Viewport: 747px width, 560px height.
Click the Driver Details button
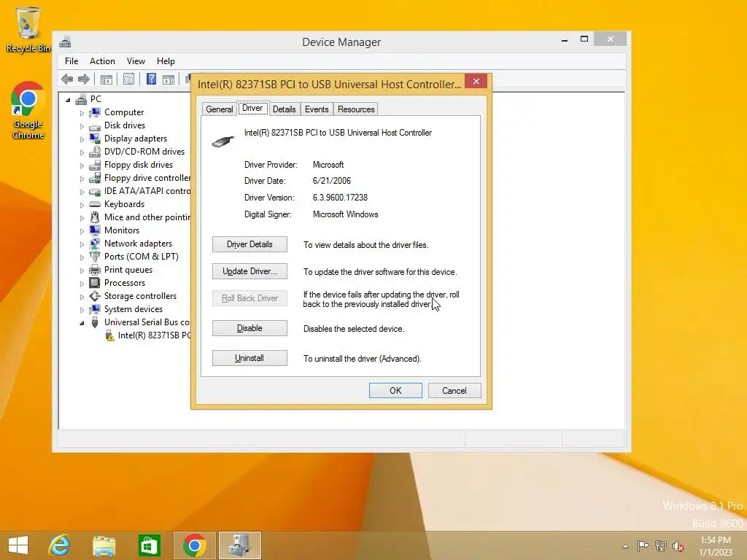(x=249, y=244)
